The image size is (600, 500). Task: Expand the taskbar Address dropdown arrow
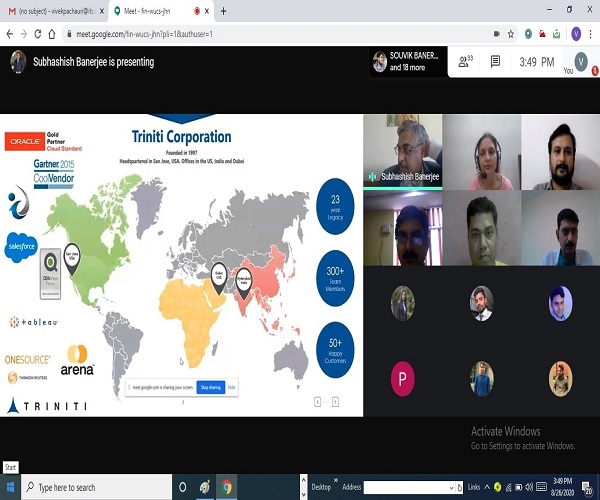pyautogui.click(x=451, y=487)
